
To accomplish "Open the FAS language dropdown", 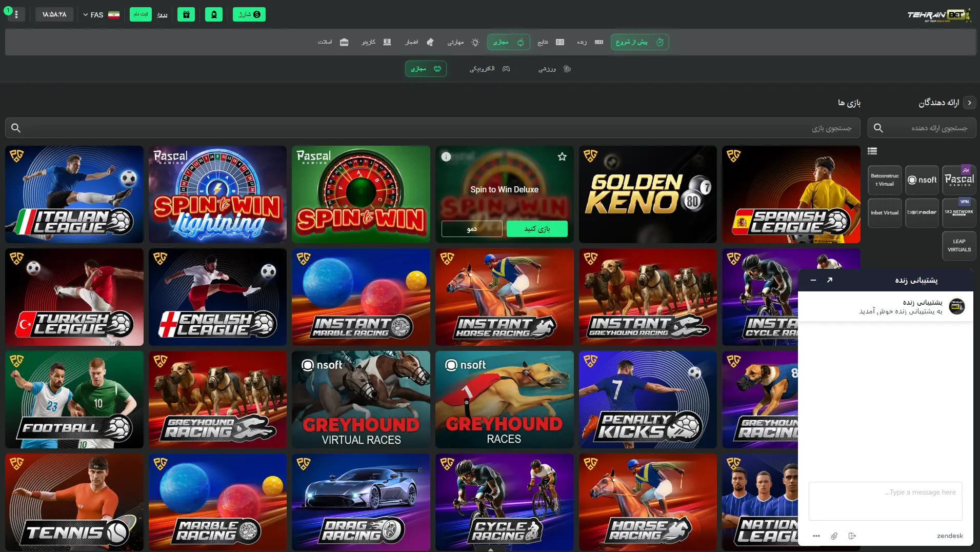I will click(101, 14).
